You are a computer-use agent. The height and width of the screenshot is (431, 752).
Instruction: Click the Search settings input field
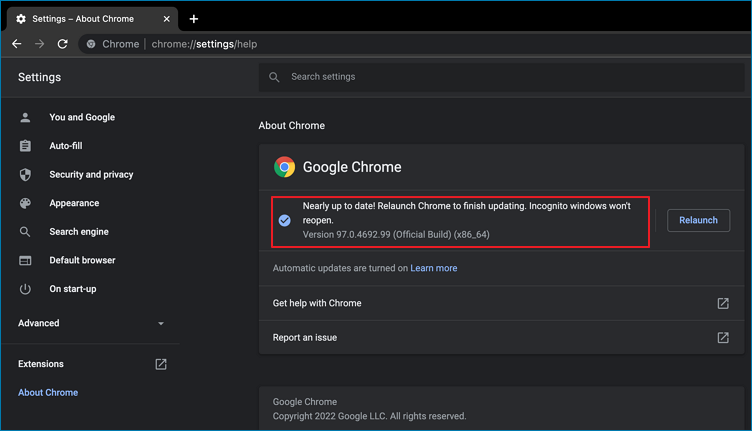coord(500,77)
